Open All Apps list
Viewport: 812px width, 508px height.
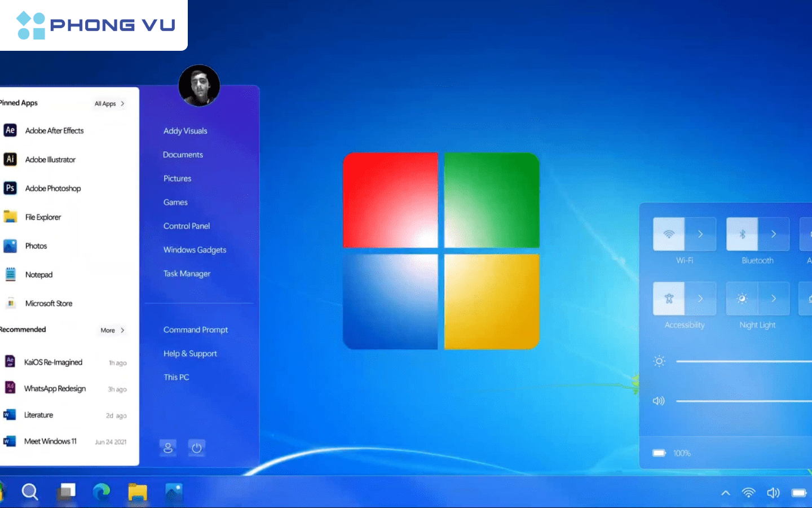point(109,104)
